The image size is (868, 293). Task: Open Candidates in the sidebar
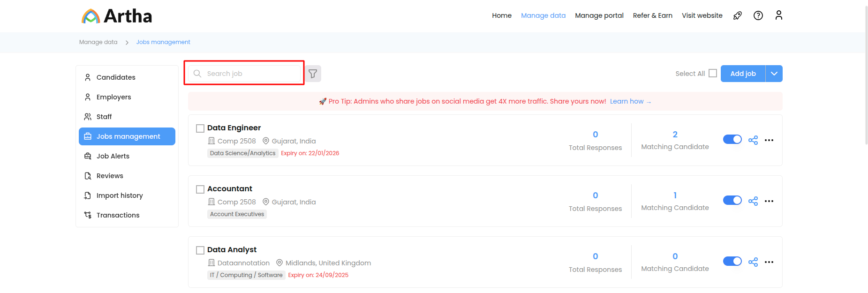(116, 77)
